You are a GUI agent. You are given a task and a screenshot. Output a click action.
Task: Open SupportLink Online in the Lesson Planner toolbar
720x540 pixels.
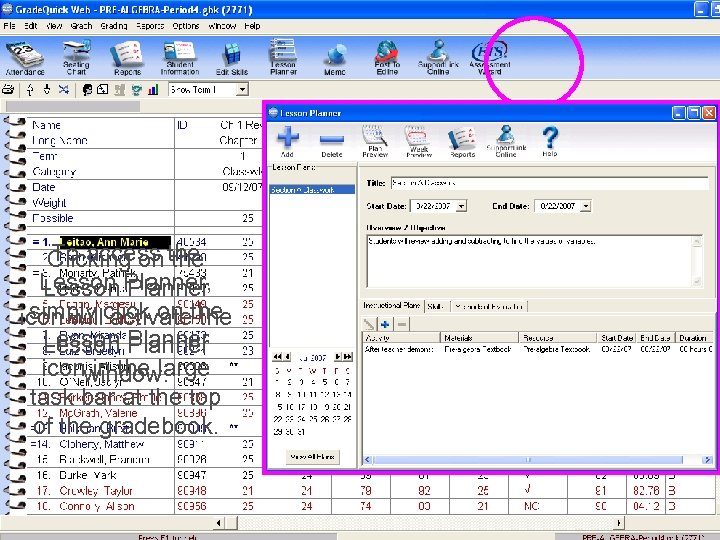(x=506, y=142)
